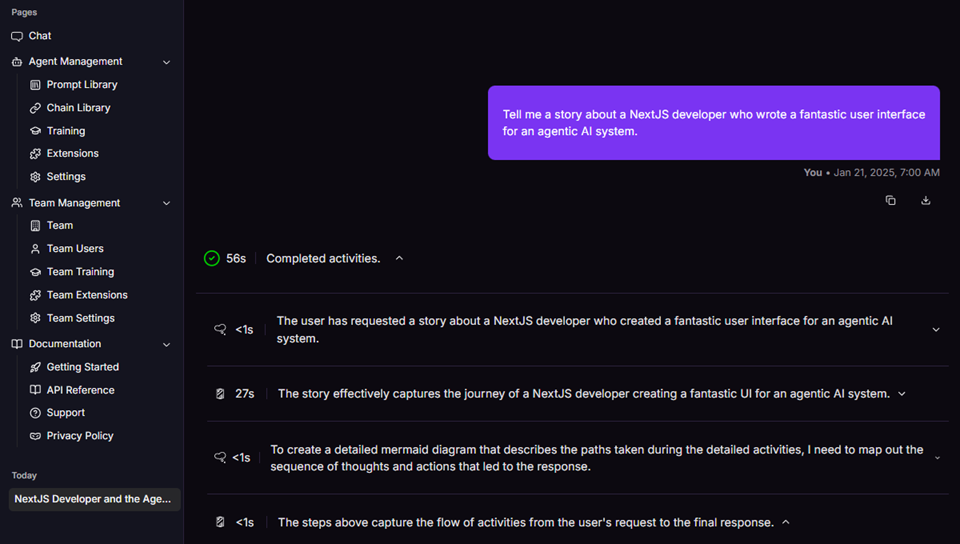Collapse the Agent Management section
The width and height of the screenshot is (960, 544).
pyautogui.click(x=166, y=62)
